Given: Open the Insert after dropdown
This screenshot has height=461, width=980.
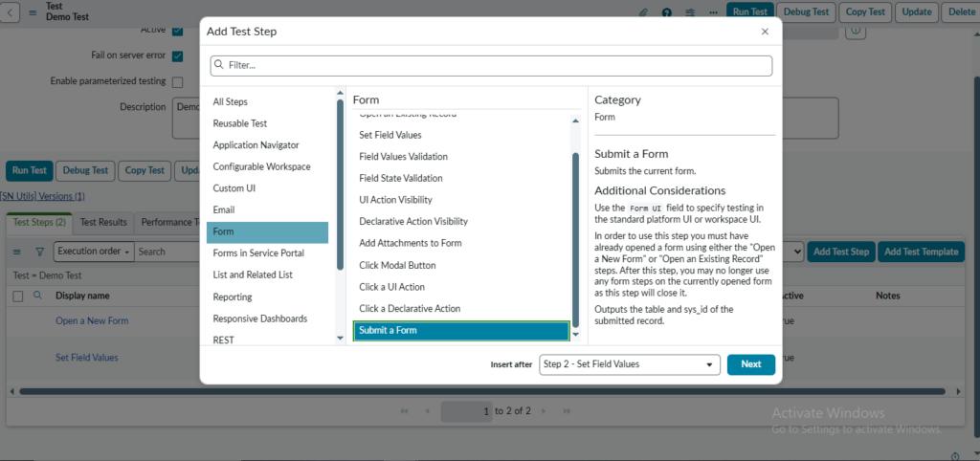Looking at the screenshot, I should [629, 364].
